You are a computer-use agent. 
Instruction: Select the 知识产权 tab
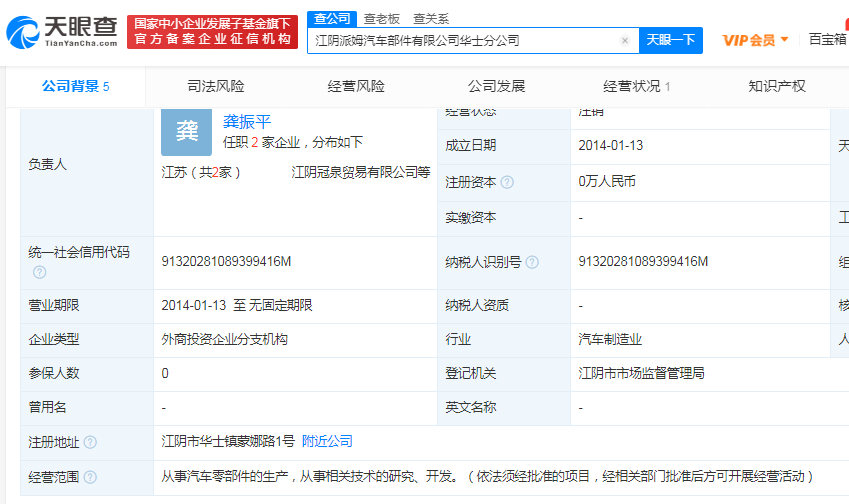(x=777, y=86)
